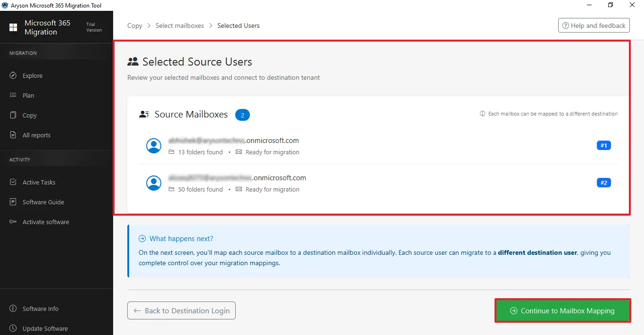The width and height of the screenshot is (644, 335).
Task: Click the Activate software key icon
Action: (13, 222)
